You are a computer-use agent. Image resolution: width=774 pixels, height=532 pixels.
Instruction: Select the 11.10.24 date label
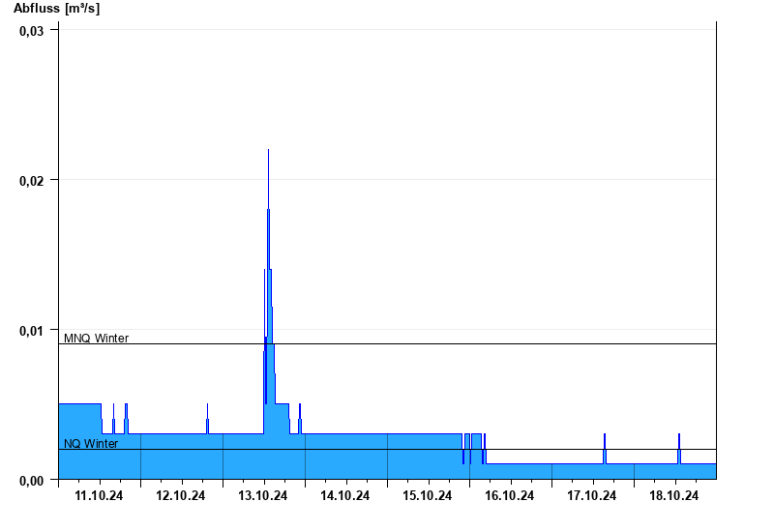[99, 495]
